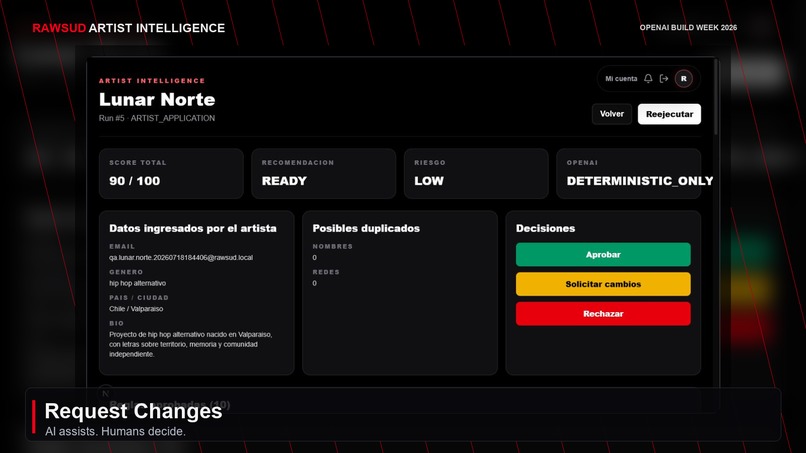This screenshot has width=806, height=453.
Task: Select the artist email address text
Action: tap(181, 258)
